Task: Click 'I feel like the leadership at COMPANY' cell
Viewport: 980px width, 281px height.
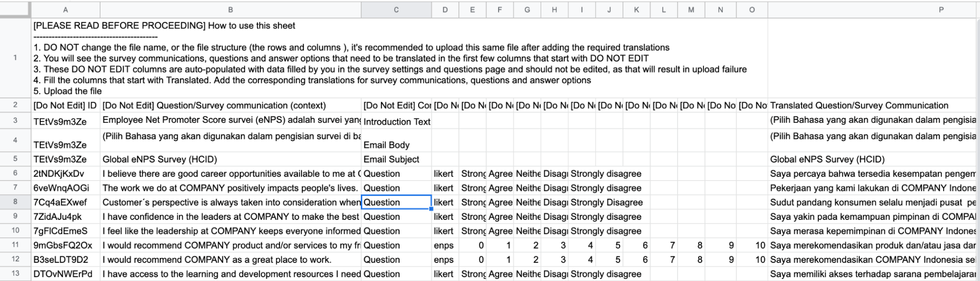Action: [230, 231]
